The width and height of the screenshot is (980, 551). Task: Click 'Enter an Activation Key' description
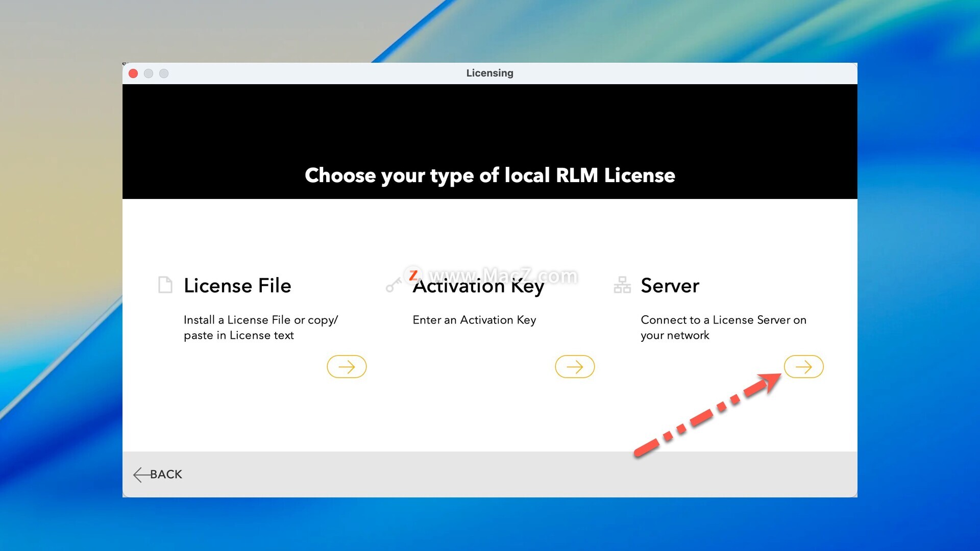pos(474,320)
